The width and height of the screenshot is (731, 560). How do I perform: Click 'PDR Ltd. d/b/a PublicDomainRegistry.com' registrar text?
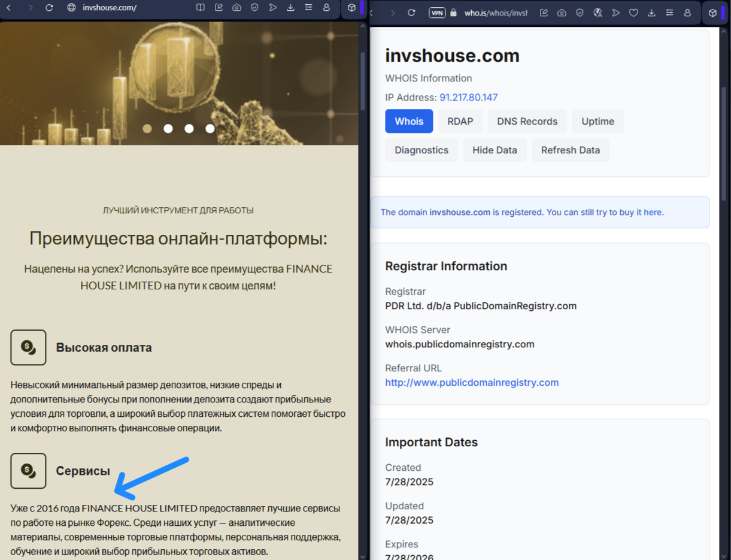click(481, 305)
